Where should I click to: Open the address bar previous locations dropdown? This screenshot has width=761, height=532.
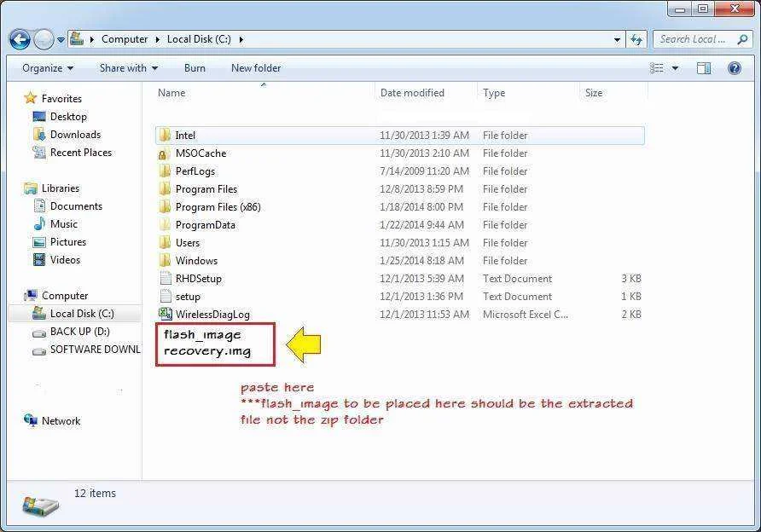point(617,40)
